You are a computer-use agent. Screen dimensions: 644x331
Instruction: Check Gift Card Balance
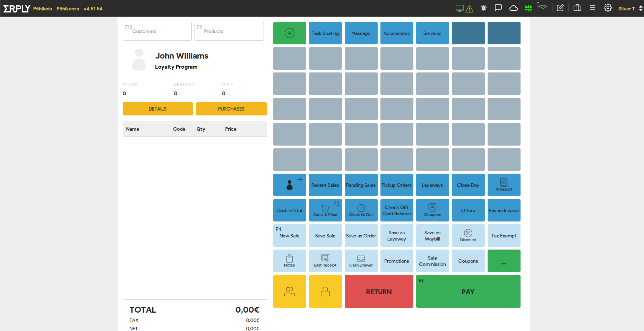[x=397, y=210]
